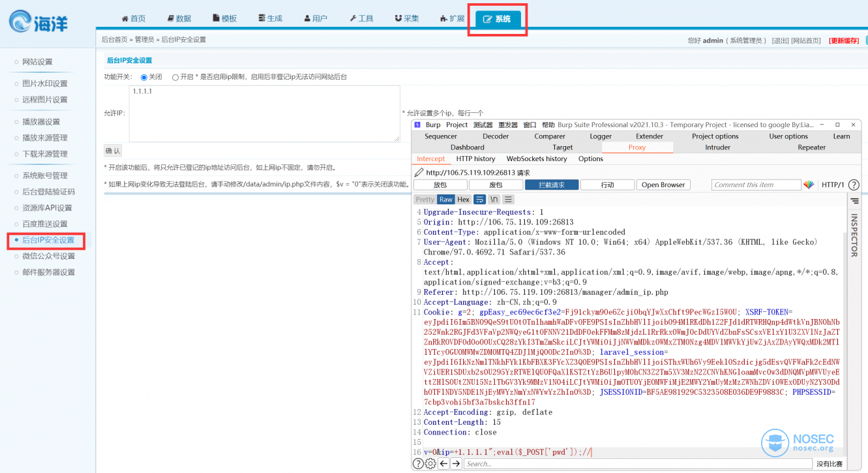This screenshot has height=473, width=868.
Task: Open the 行动 action button
Action: (x=607, y=185)
